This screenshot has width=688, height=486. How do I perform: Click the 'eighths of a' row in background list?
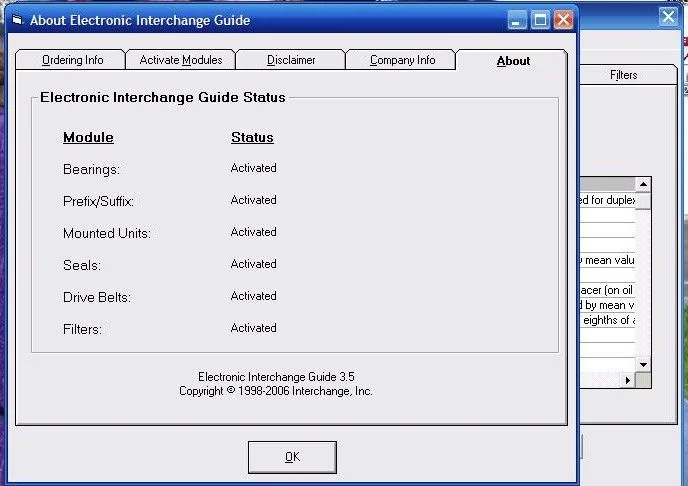point(608,320)
